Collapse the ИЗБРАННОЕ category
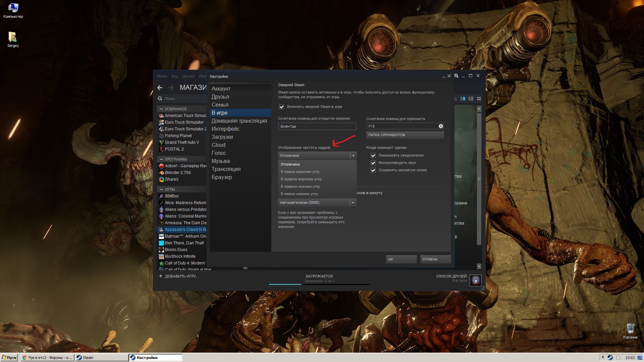The height and width of the screenshot is (362, 644). pyautogui.click(x=161, y=109)
